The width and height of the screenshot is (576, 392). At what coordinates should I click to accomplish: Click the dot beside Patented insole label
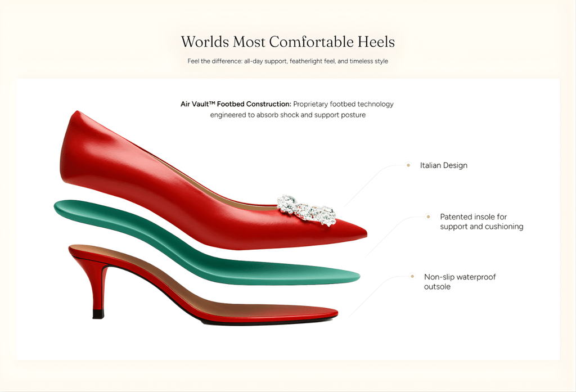tap(428, 217)
